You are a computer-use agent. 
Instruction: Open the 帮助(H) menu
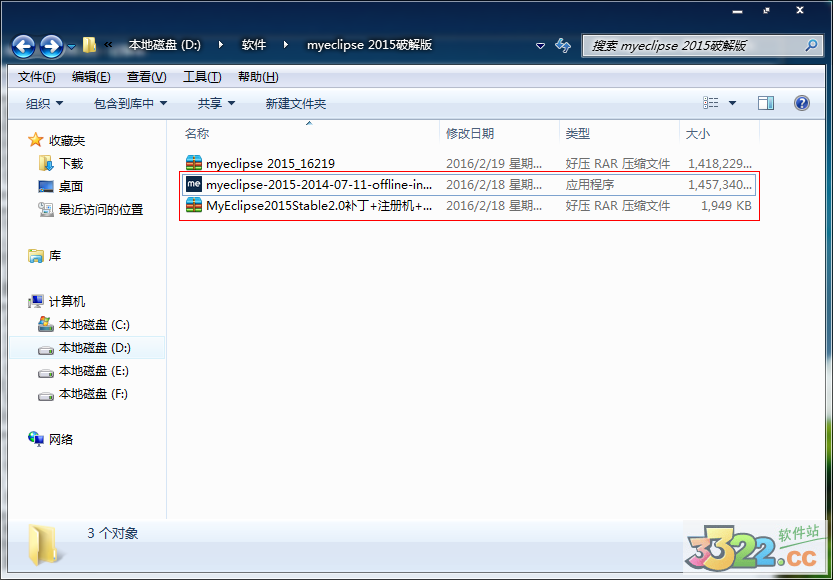pyautogui.click(x=258, y=77)
